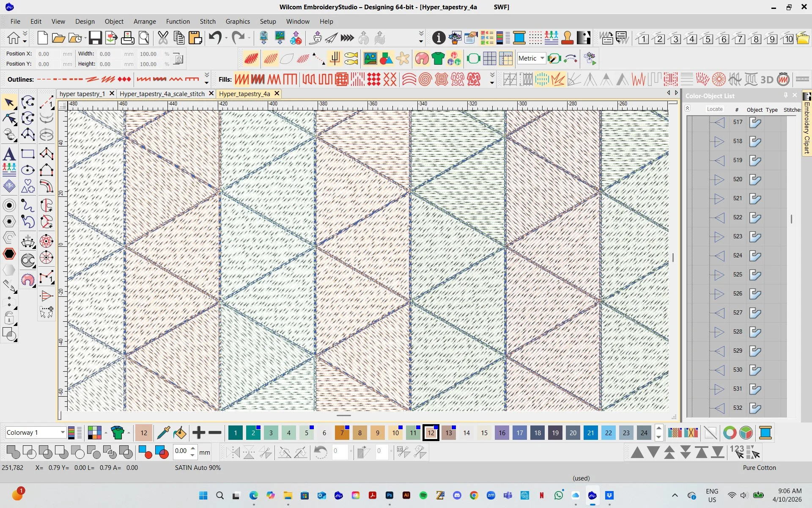Click the Locate button in Color-Object List

(715, 109)
